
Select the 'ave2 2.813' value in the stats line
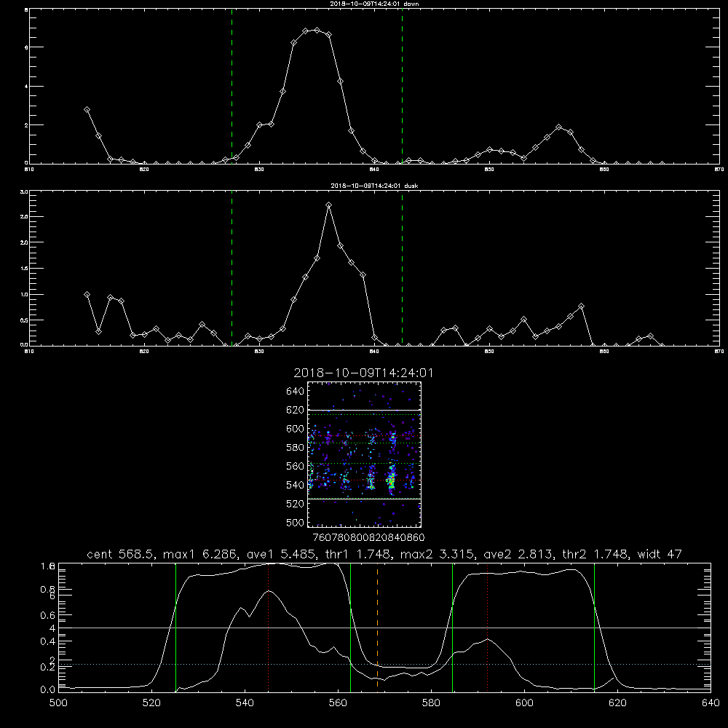coord(519,554)
